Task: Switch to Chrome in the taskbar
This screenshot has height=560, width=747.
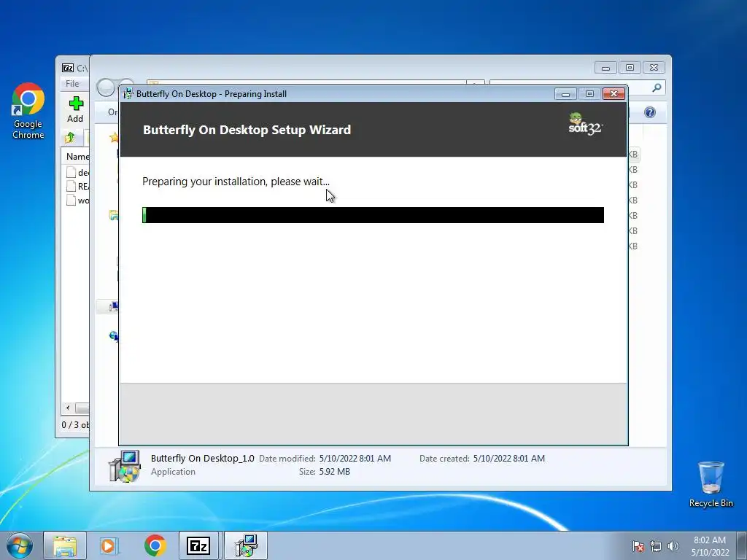Action: 155,545
